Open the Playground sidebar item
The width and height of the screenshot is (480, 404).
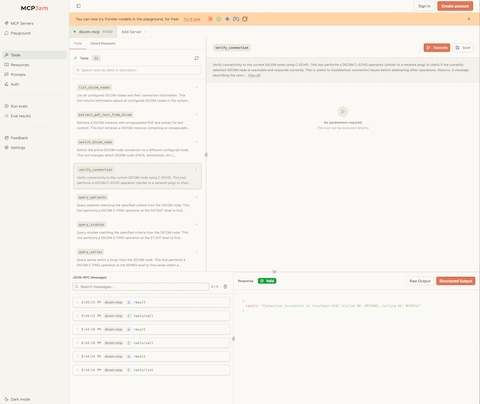tap(18, 33)
